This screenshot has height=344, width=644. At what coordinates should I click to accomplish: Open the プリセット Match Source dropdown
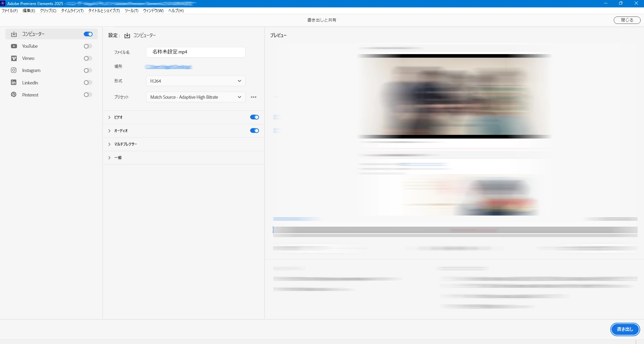196,97
